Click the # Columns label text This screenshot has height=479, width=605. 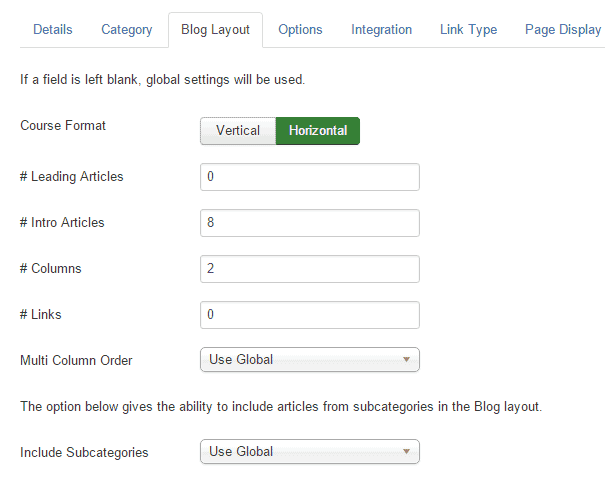tap(51, 269)
